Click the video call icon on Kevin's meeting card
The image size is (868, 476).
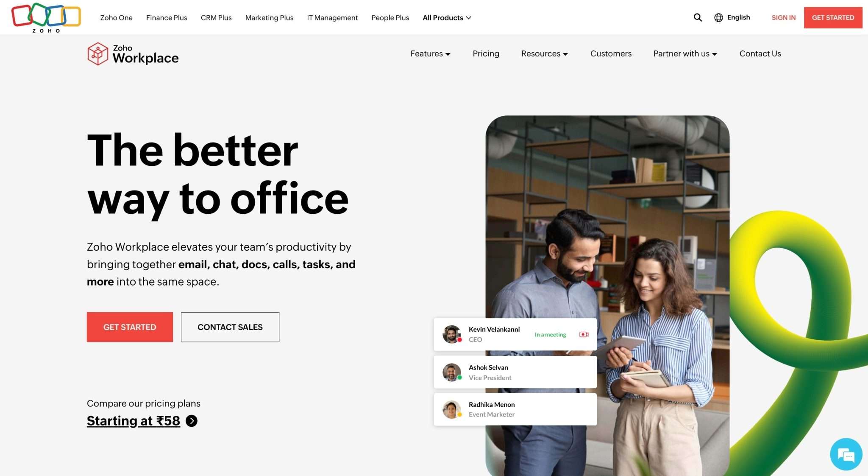[x=584, y=334]
